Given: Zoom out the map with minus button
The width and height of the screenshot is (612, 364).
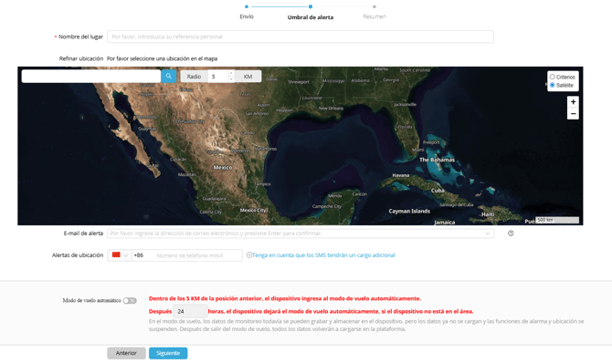Looking at the screenshot, I should tap(573, 114).
